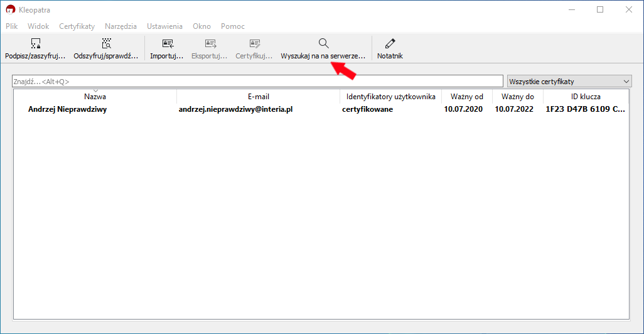Sort by the E-mail column header
This screenshot has height=334, width=644.
(259, 97)
